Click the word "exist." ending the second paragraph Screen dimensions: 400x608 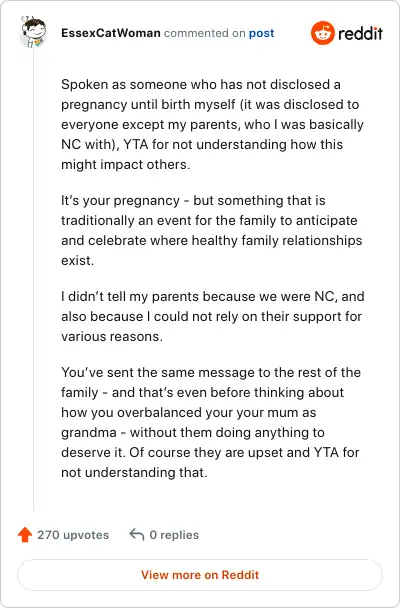tap(78, 260)
